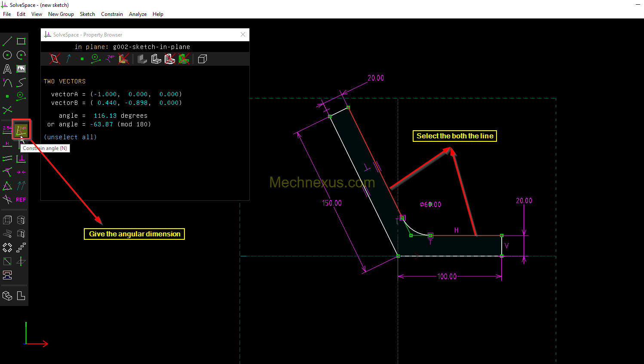Pick the circle sketch tool
Viewport: 644px width, 364px height.
pos(7,55)
